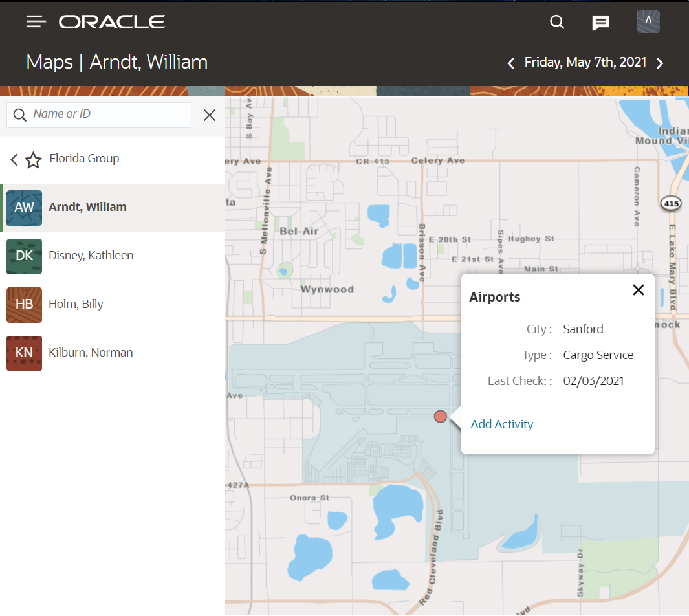Viewport: 689px width, 616px height.
Task: Click the AW avatar for Arndt, William
Action: click(24, 208)
